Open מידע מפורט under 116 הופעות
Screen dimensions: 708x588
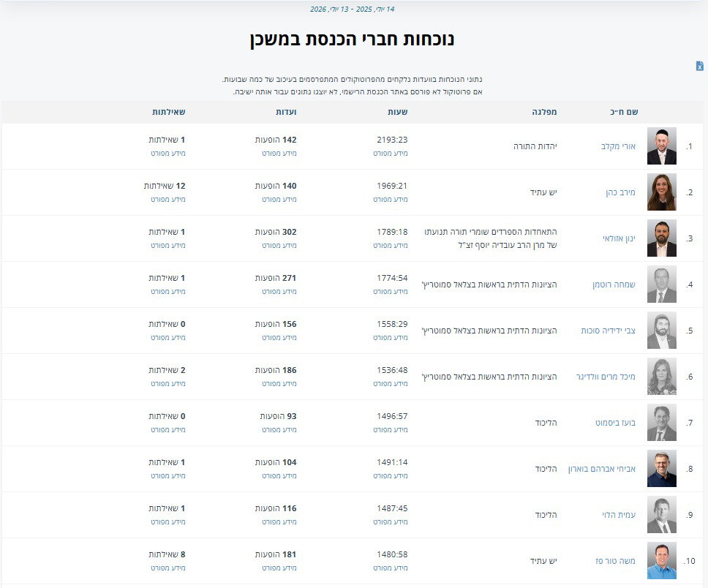pos(279,522)
